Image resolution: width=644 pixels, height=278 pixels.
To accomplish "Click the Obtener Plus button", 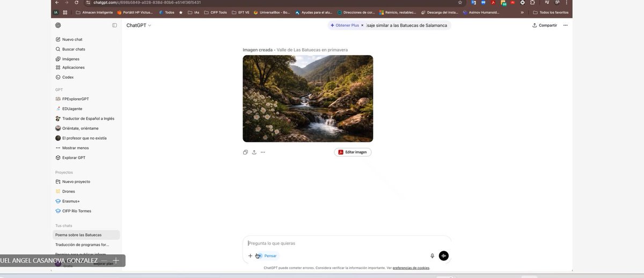I will coord(344,25).
